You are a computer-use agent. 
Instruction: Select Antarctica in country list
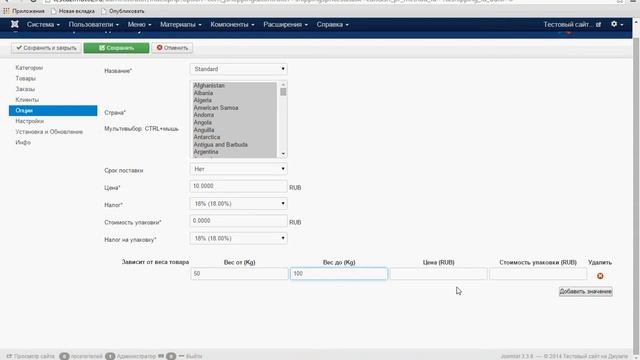tap(234, 137)
